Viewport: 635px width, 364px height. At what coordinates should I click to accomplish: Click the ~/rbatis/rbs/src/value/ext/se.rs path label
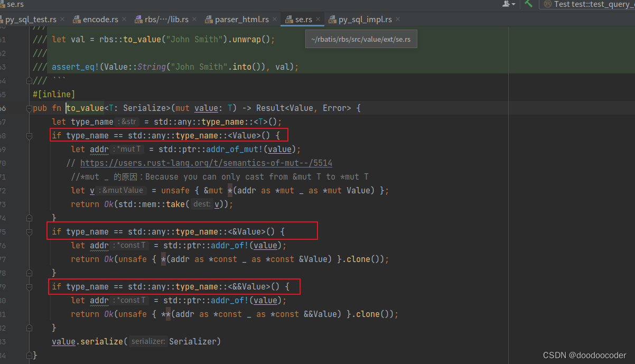pos(361,39)
